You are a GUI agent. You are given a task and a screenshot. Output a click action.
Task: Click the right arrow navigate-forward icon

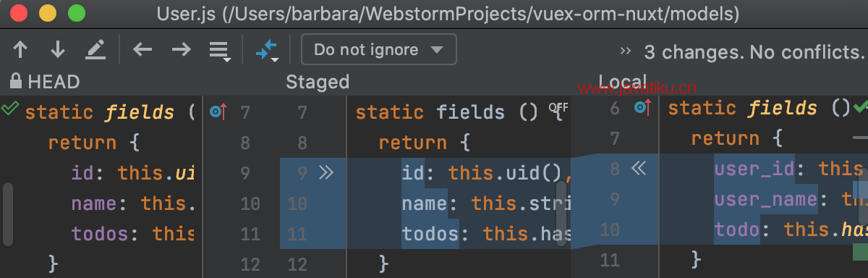click(x=181, y=50)
